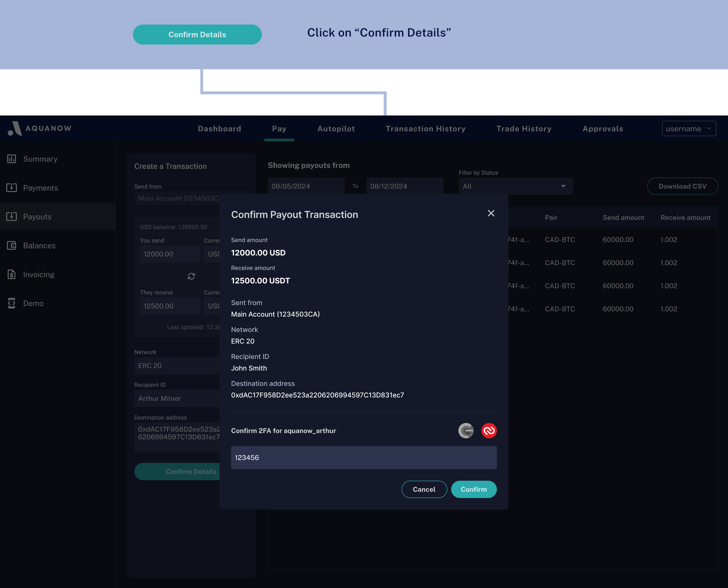Go to the Approvals tab
Viewport: 728px width, 588px height.
click(603, 129)
